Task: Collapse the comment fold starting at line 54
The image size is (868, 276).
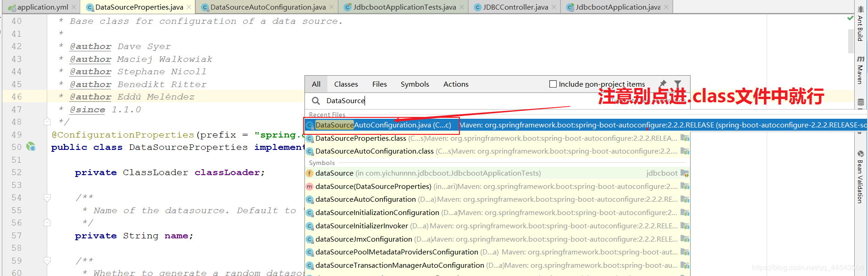Action: pos(47,198)
